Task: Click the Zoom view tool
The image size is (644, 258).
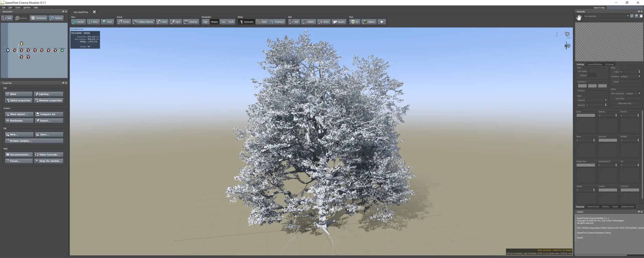Action: point(107,22)
